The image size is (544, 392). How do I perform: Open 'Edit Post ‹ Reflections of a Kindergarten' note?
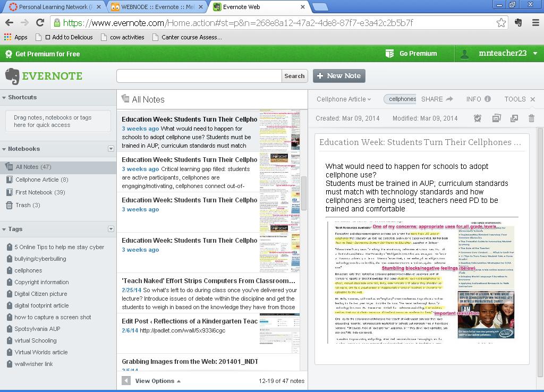click(x=208, y=334)
